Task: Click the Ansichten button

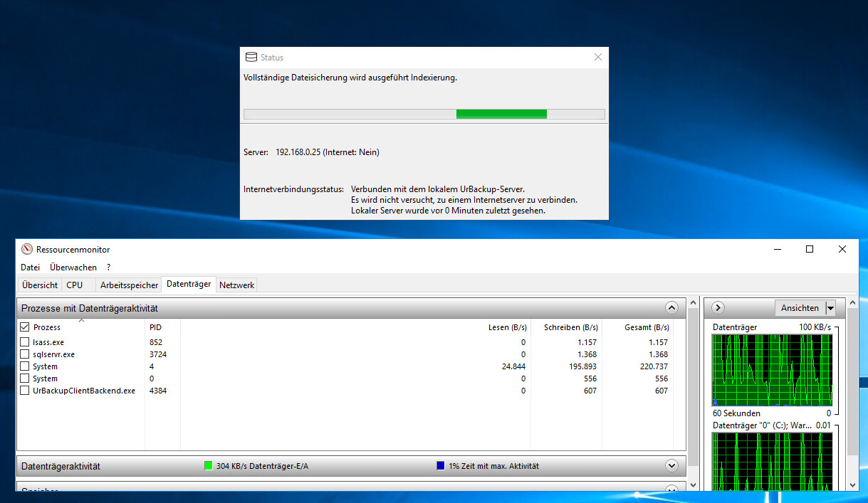Action: coord(800,308)
